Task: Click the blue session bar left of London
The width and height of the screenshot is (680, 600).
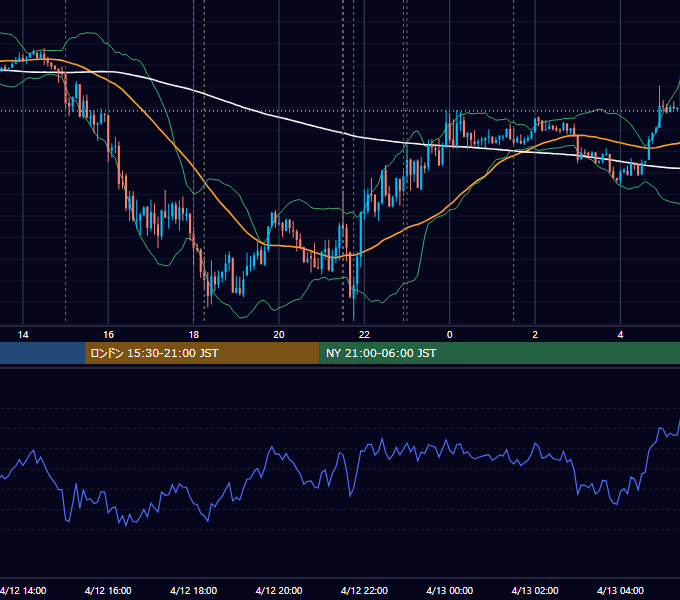Action: [42, 353]
